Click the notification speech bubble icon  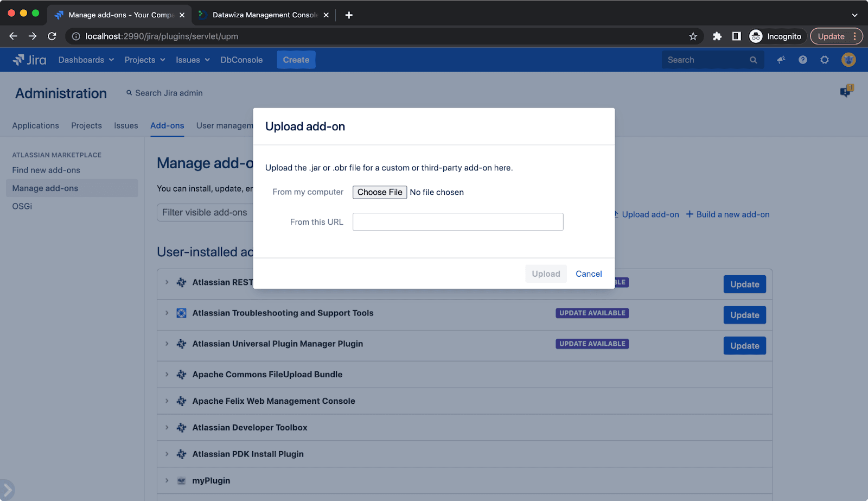click(x=846, y=91)
